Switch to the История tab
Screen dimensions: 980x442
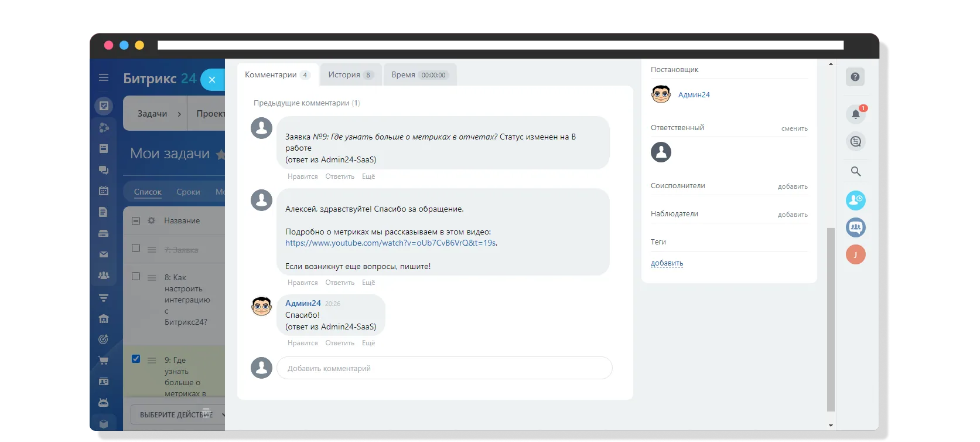[350, 75]
